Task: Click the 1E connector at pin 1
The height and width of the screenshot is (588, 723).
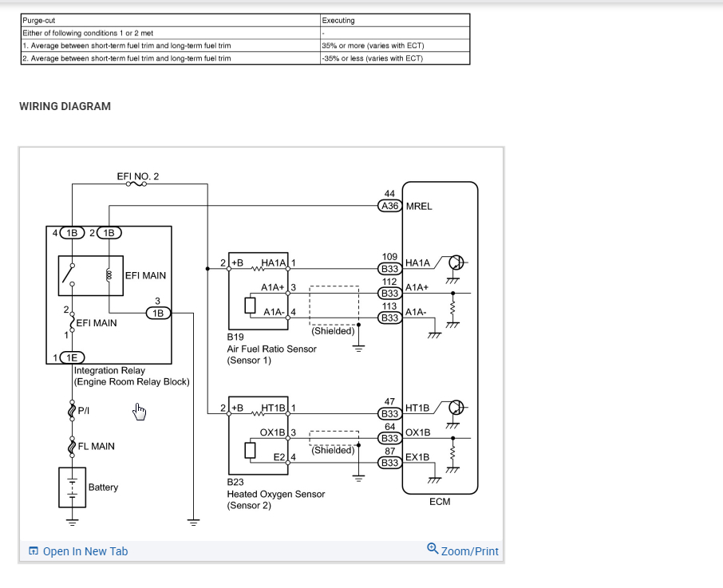Action: 72,357
